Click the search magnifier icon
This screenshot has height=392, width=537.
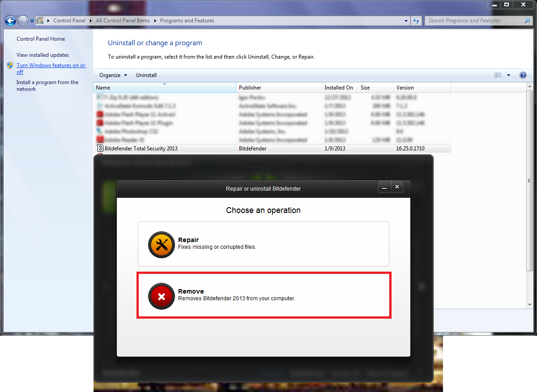pos(528,21)
